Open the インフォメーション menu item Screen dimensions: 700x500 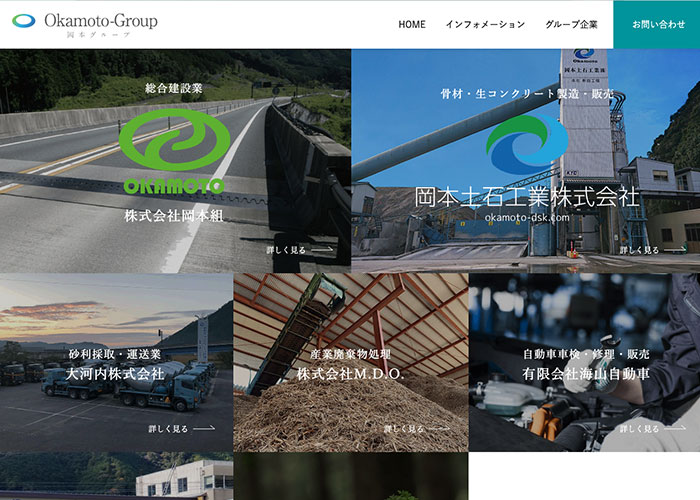(485, 25)
